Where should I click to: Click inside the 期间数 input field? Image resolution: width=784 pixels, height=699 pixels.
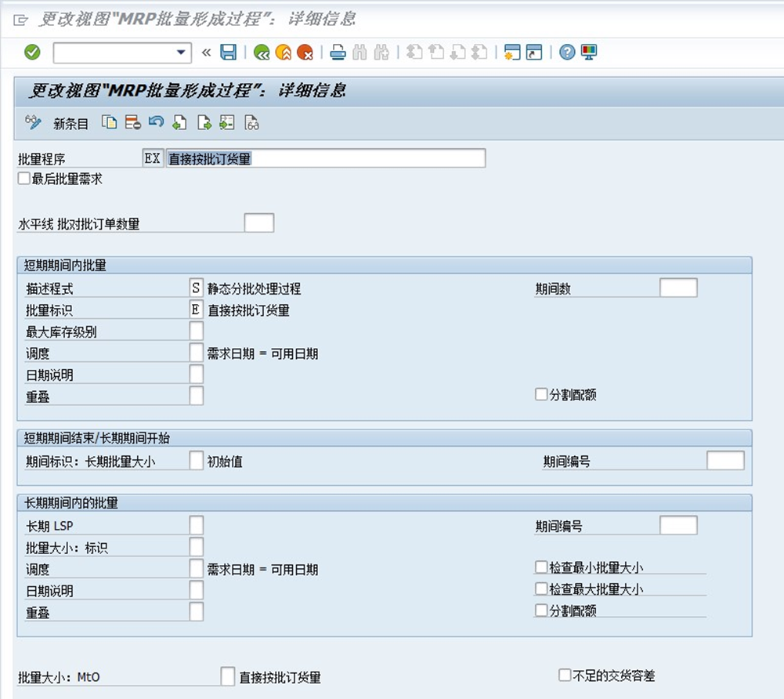677,288
